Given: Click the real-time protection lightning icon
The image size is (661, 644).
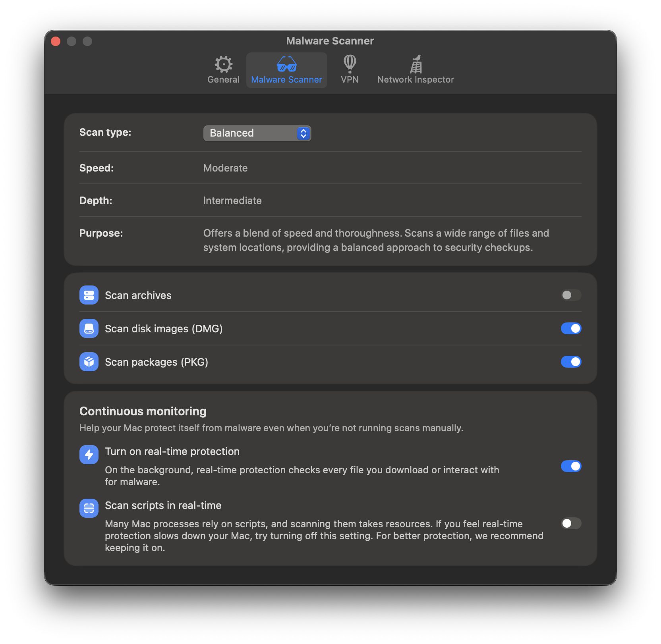Looking at the screenshot, I should coord(89,455).
